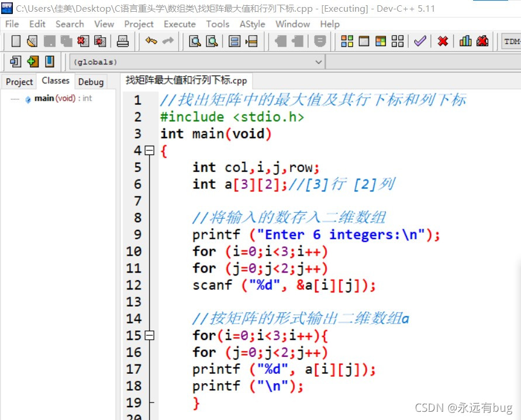
Task: Click the blue book Go to bookmark icon
Action: (x=50, y=61)
